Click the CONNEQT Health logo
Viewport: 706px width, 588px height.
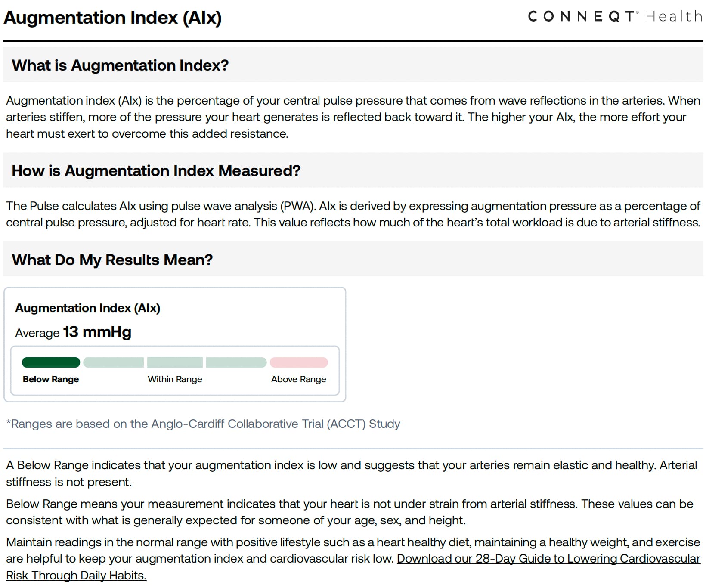(x=615, y=17)
